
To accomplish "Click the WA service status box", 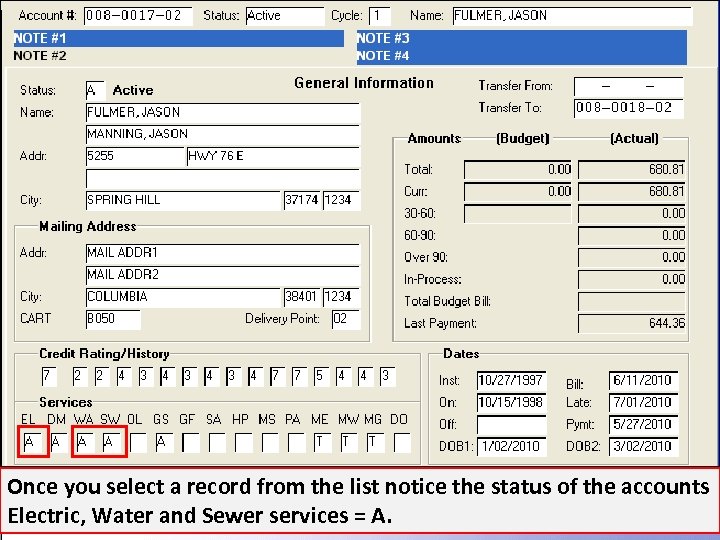I will click(86, 443).
